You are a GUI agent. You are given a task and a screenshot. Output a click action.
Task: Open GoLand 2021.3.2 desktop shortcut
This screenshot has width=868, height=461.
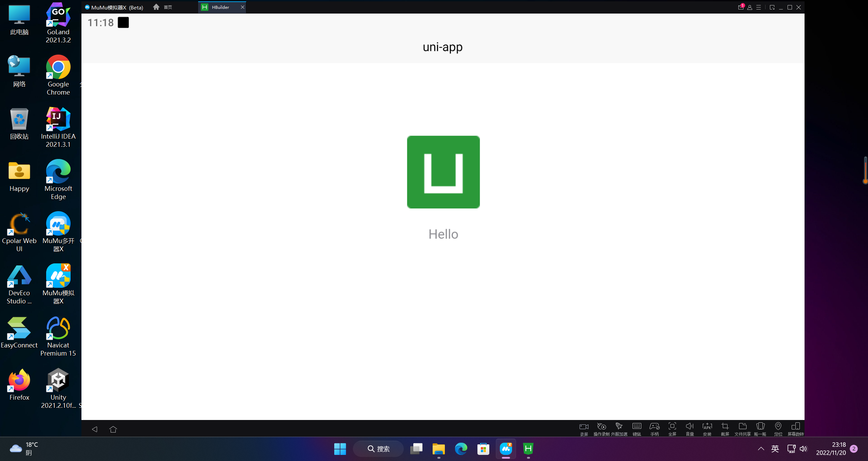pyautogui.click(x=58, y=23)
